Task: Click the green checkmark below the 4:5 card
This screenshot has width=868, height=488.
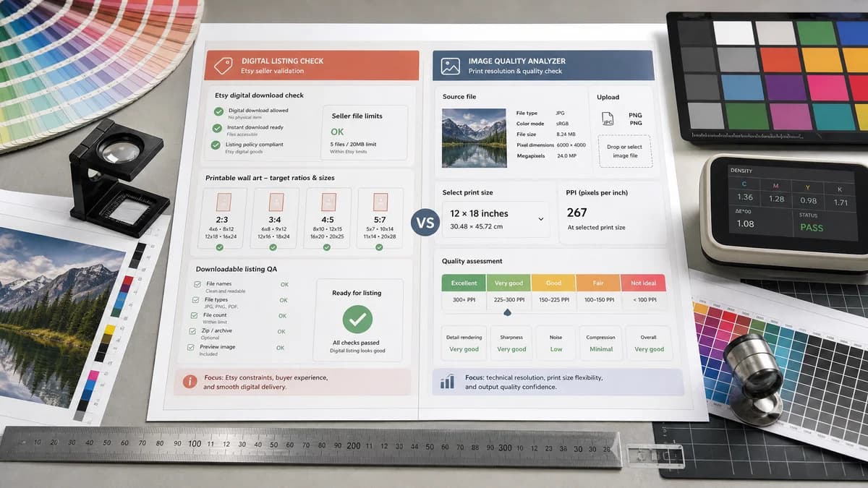Action: point(326,247)
